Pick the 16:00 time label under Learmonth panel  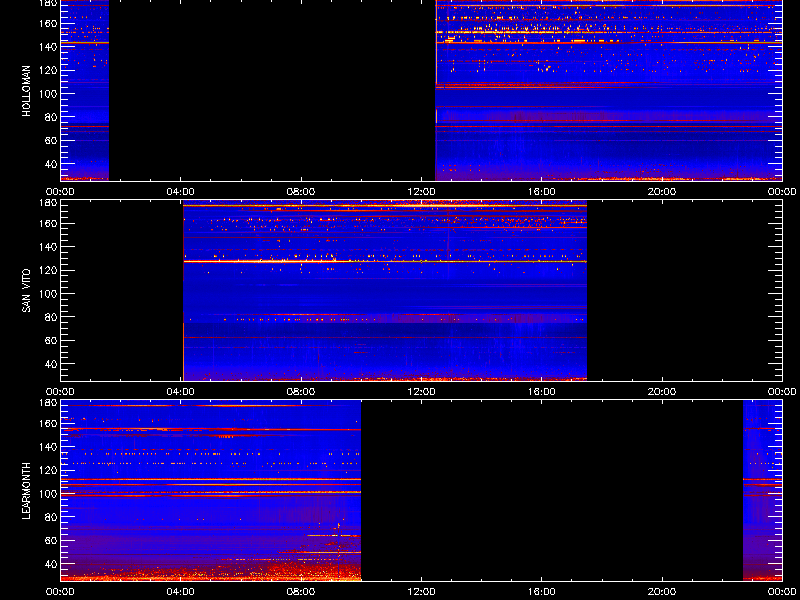pos(541,592)
